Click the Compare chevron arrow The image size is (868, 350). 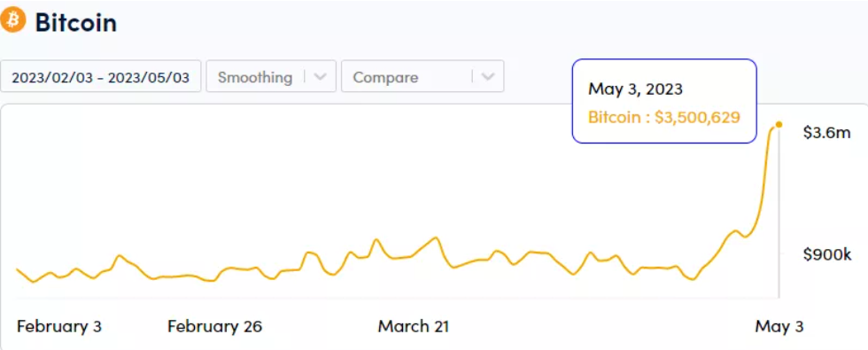pos(487,77)
